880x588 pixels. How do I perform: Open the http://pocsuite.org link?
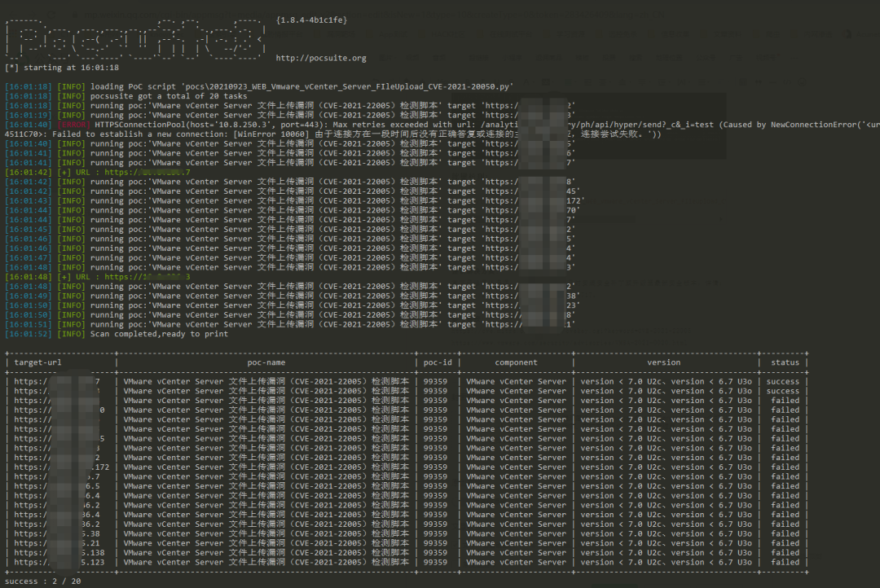pos(321,58)
